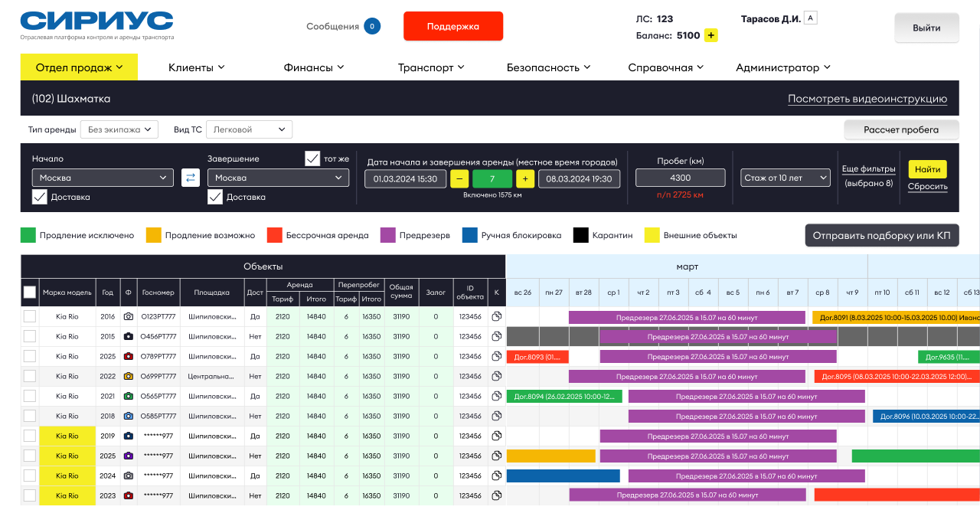980x523 pixels.
Task: Open the Тип аренды dropdown
Action: point(119,129)
